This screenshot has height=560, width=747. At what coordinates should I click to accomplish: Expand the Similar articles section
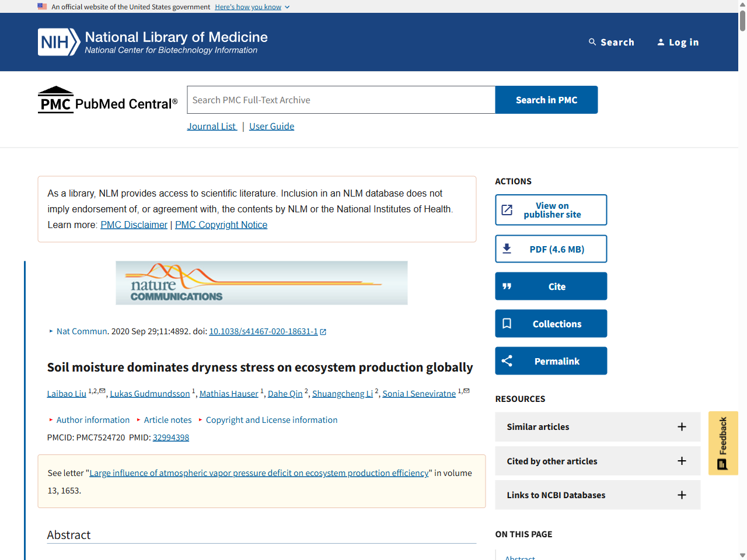click(x=682, y=426)
